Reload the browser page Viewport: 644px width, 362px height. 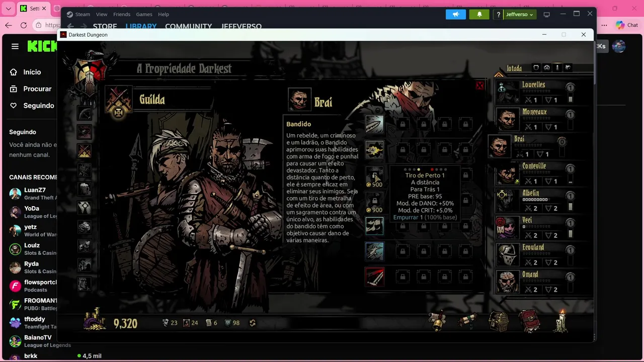coord(24,25)
